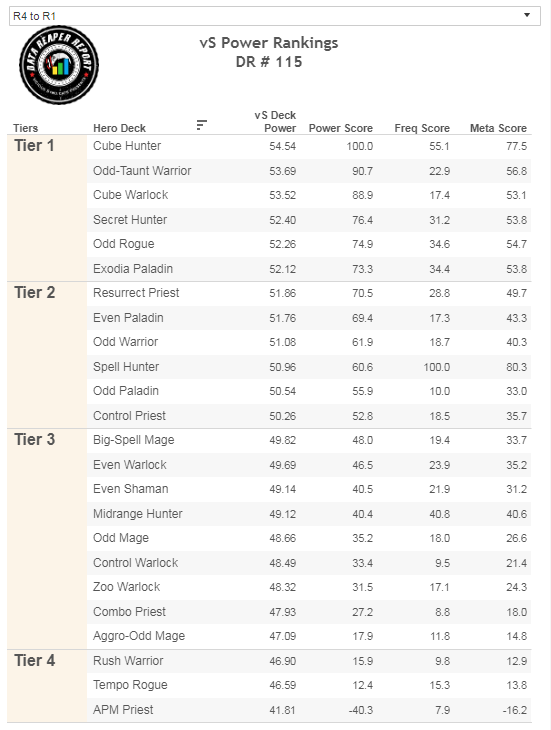The width and height of the screenshot is (551, 730).
Task: Select the Tier 4 group label
Action: 34,660
